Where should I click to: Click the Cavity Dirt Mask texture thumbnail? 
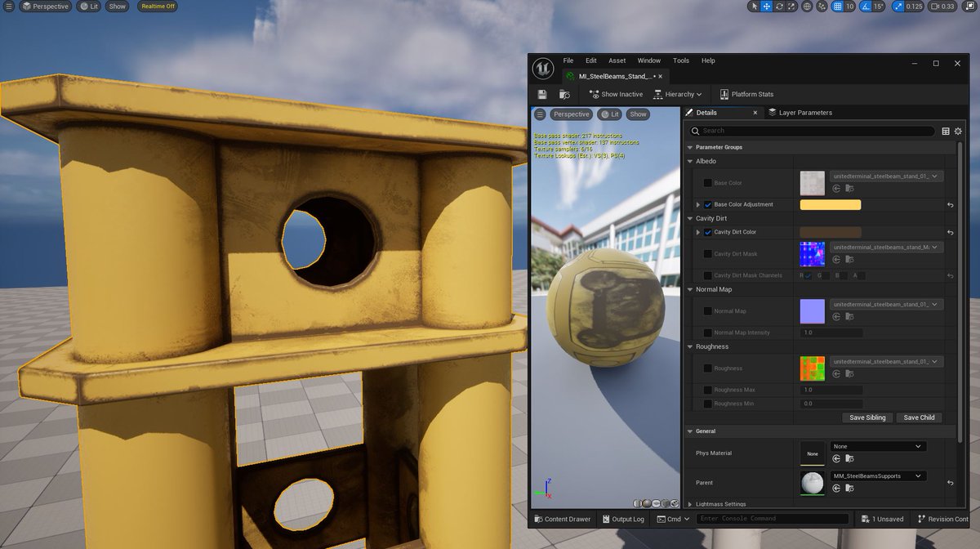coord(813,254)
